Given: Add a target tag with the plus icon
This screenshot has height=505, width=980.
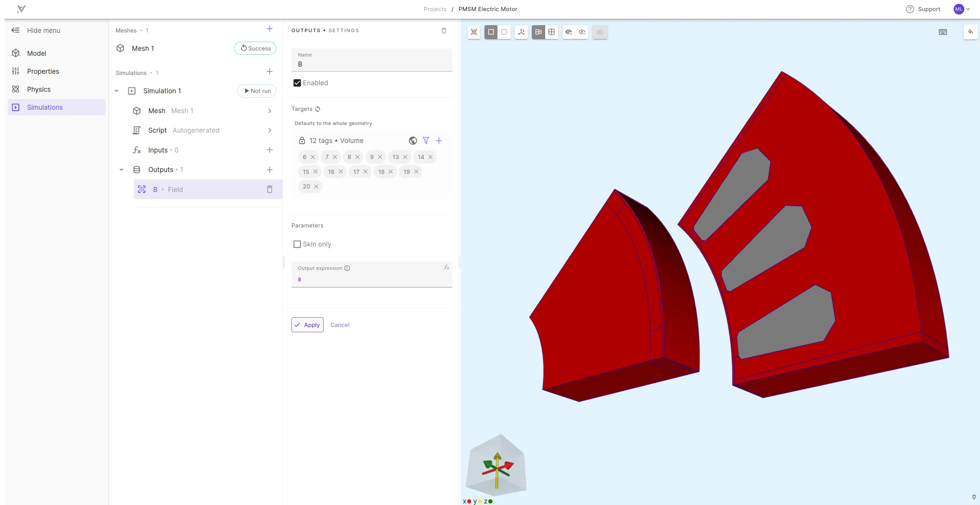Looking at the screenshot, I should [439, 141].
